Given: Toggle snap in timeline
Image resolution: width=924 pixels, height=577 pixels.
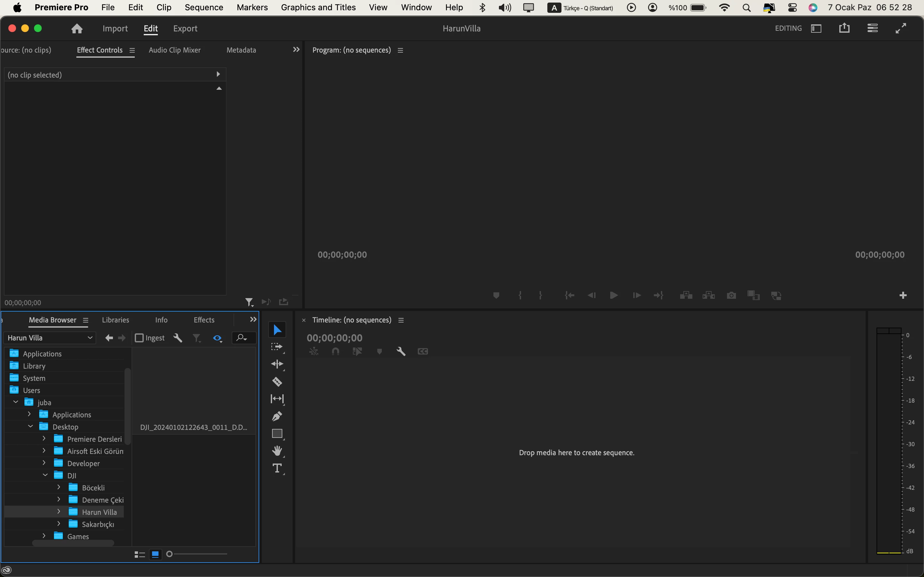Looking at the screenshot, I should click(x=335, y=351).
